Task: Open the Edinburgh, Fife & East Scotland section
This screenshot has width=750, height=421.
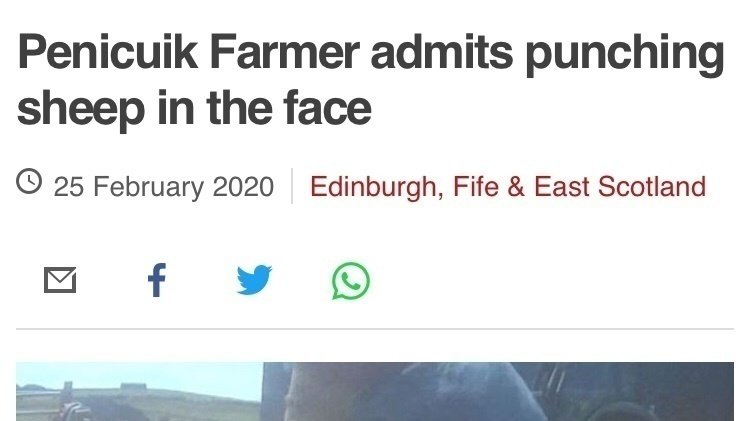Action: 507,187
